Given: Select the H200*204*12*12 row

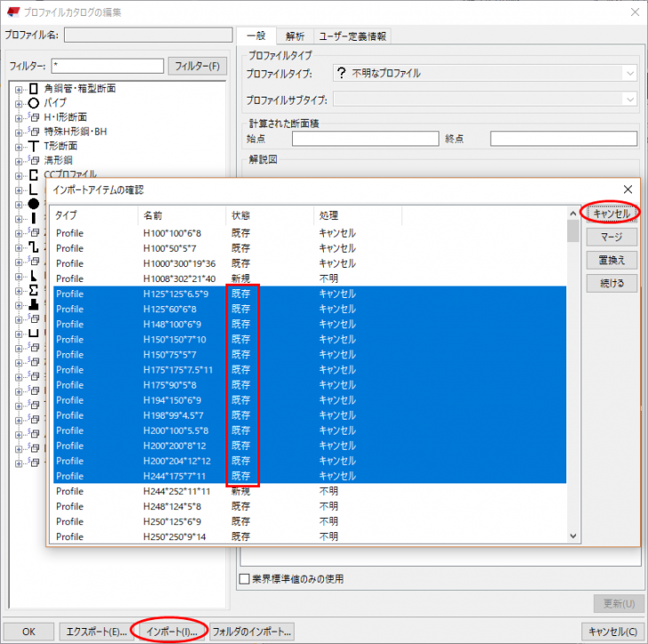Looking at the screenshot, I should pos(310,461).
